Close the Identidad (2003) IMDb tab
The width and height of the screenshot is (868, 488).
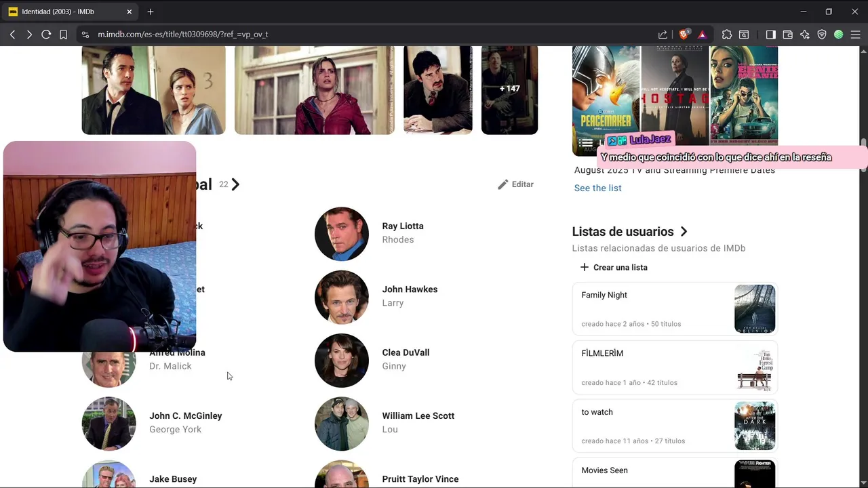129,12
